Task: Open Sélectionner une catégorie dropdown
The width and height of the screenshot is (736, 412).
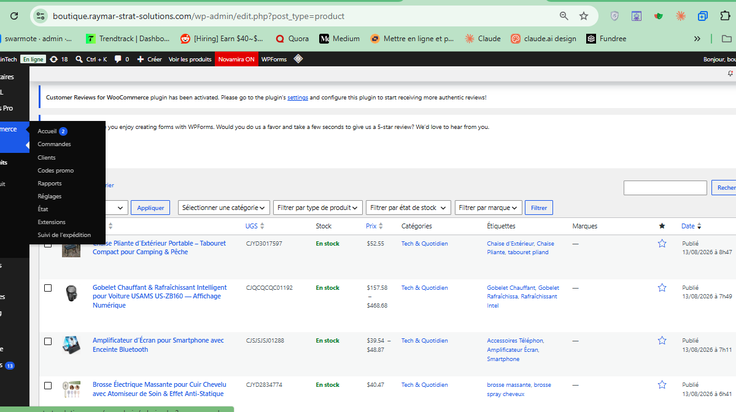Action: (223, 208)
